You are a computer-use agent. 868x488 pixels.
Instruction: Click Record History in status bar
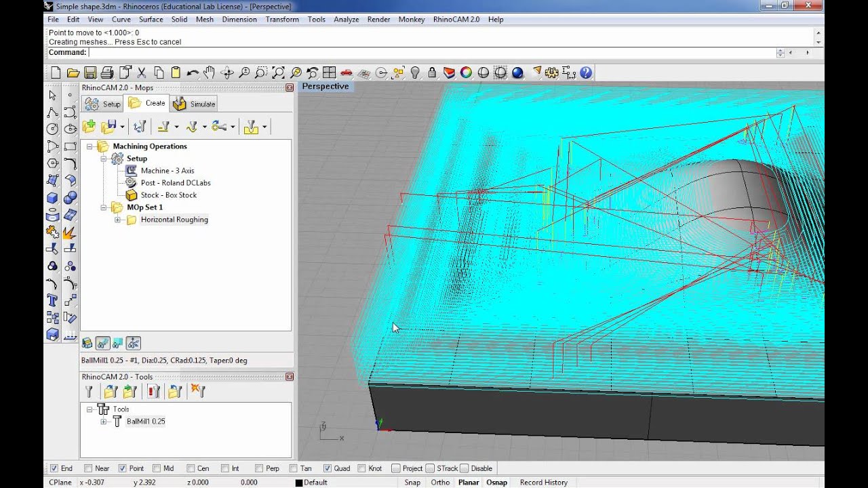coord(543,483)
